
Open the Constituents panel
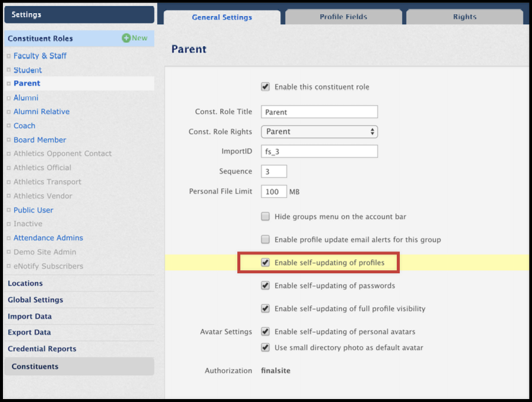click(79, 367)
